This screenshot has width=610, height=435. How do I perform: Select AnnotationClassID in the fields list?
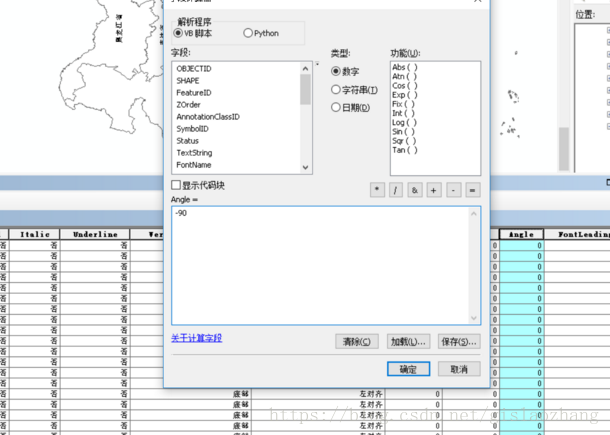[208, 117]
